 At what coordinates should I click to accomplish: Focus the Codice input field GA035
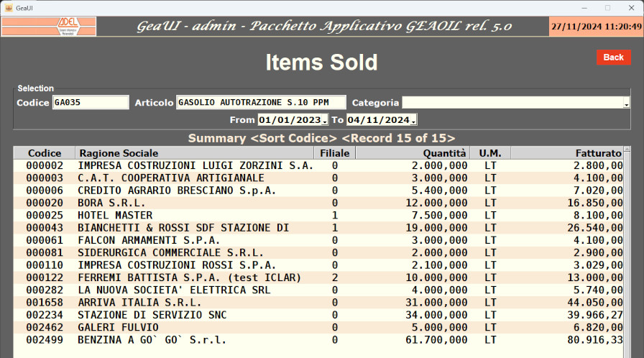pyautogui.click(x=91, y=102)
